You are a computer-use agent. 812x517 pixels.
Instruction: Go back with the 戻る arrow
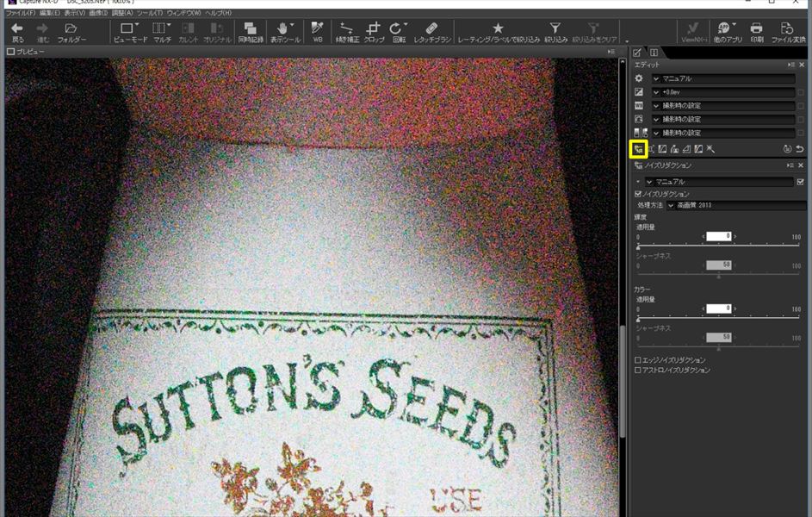click(17, 32)
